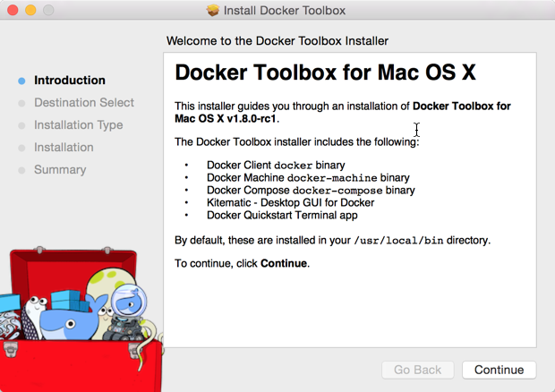Click the Docker Quickstart Terminal app list item
The height and width of the screenshot is (392, 555).
tap(282, 216)
